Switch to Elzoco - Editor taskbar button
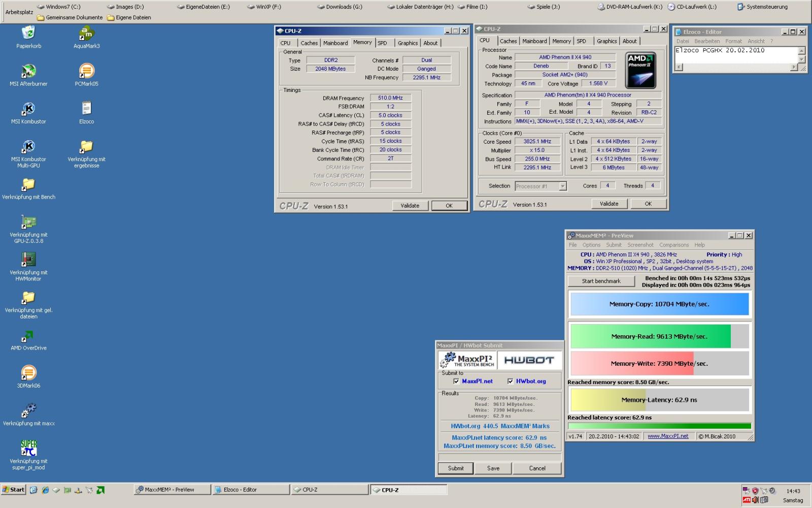Viewport: 812px width, 508px height. coord(251,490)
